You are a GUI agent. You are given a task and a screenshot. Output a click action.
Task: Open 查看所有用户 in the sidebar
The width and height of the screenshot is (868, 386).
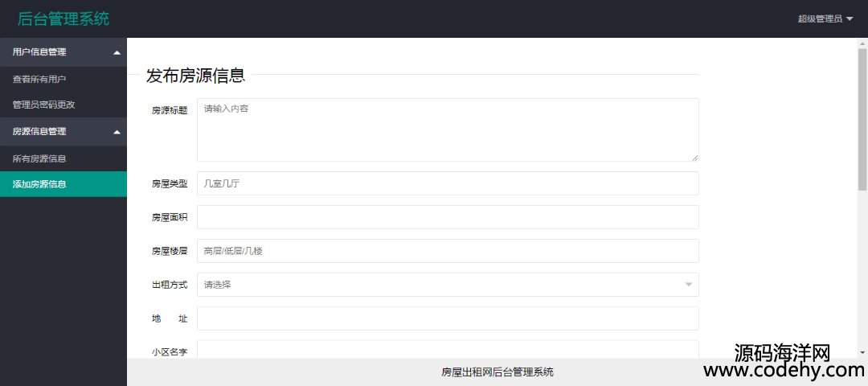[x=39, y=79]
